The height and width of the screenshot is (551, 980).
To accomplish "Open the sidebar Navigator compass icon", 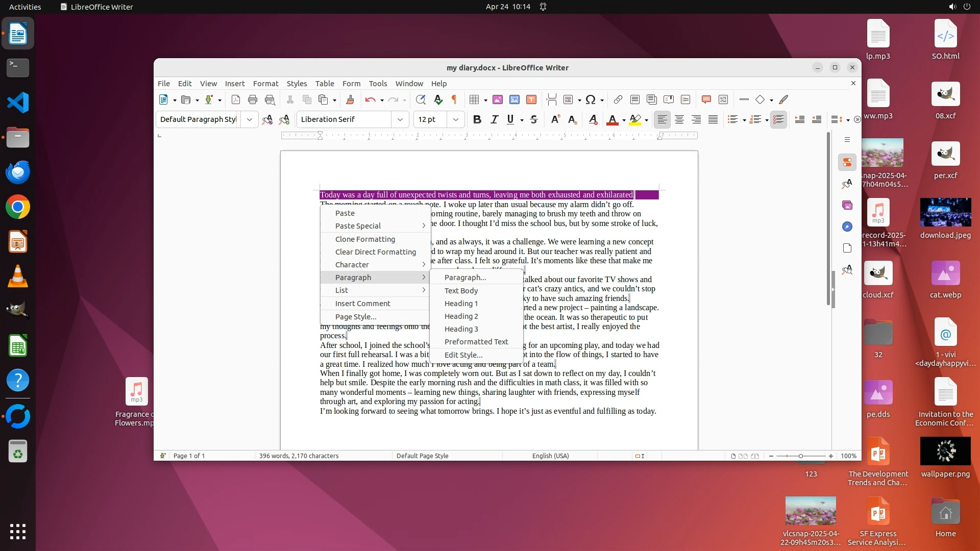I will (x=847, y=227).
